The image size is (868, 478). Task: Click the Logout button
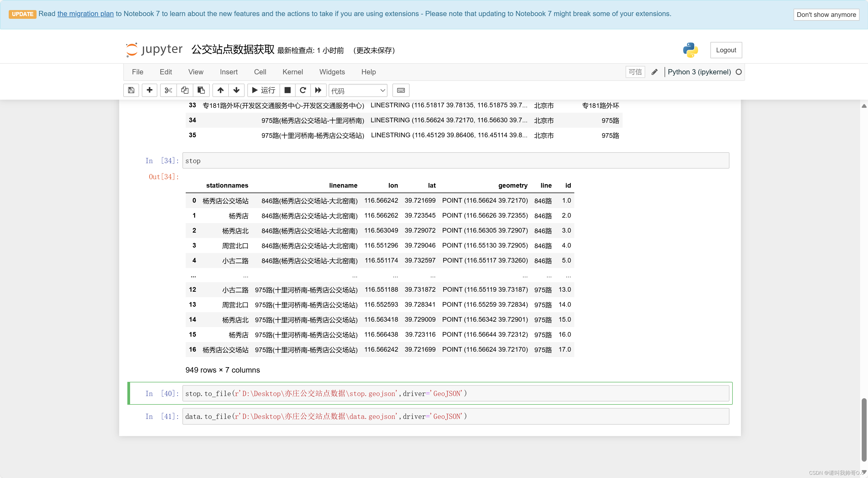726,50
